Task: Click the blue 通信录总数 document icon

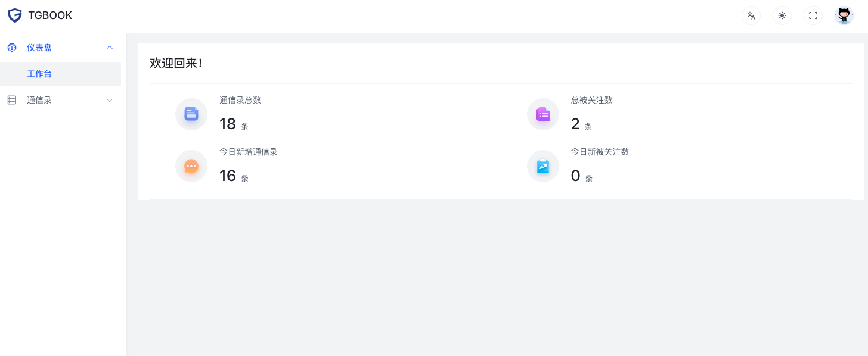Action: coord(191,114)
